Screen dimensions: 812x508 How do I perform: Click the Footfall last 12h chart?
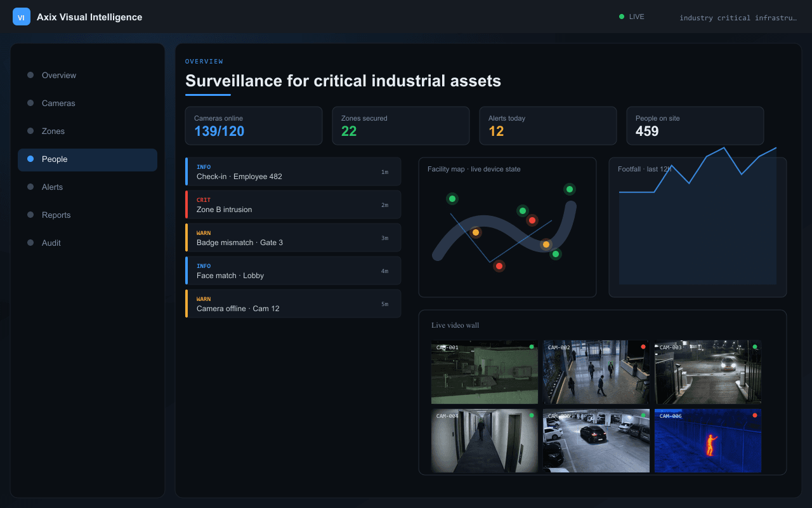698,227
